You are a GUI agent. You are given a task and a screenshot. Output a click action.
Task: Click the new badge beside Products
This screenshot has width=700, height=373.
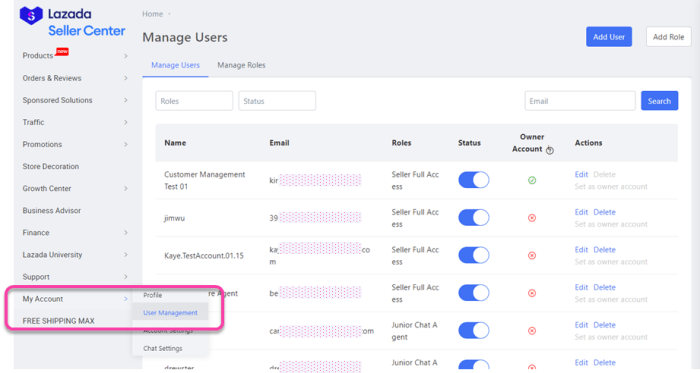pyautogui.click(x=62, y=51)
